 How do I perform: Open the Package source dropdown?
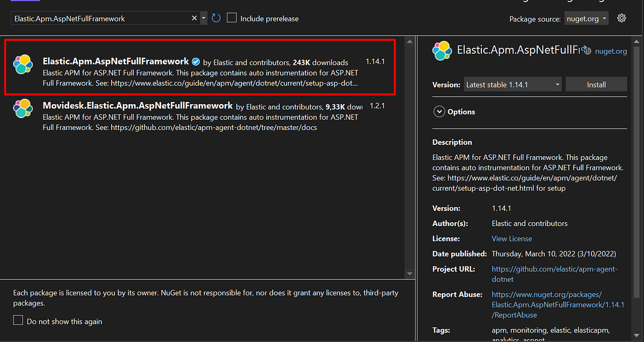pyautogui.click(x=586, y=18)
